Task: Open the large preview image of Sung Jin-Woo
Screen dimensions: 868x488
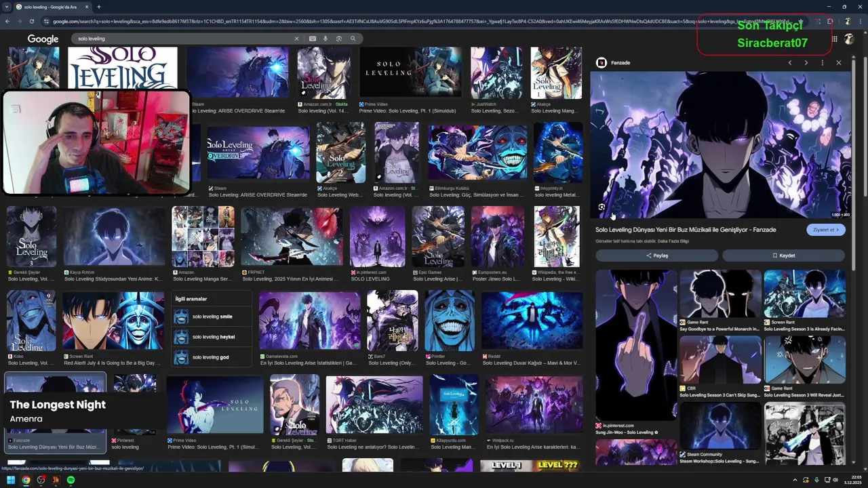Action: (720, 145)
